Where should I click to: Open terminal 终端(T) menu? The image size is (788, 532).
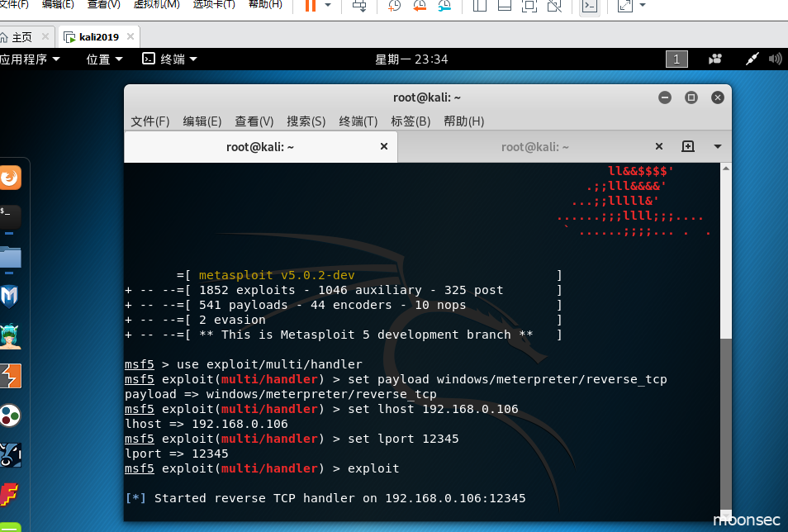click(358, 121)
